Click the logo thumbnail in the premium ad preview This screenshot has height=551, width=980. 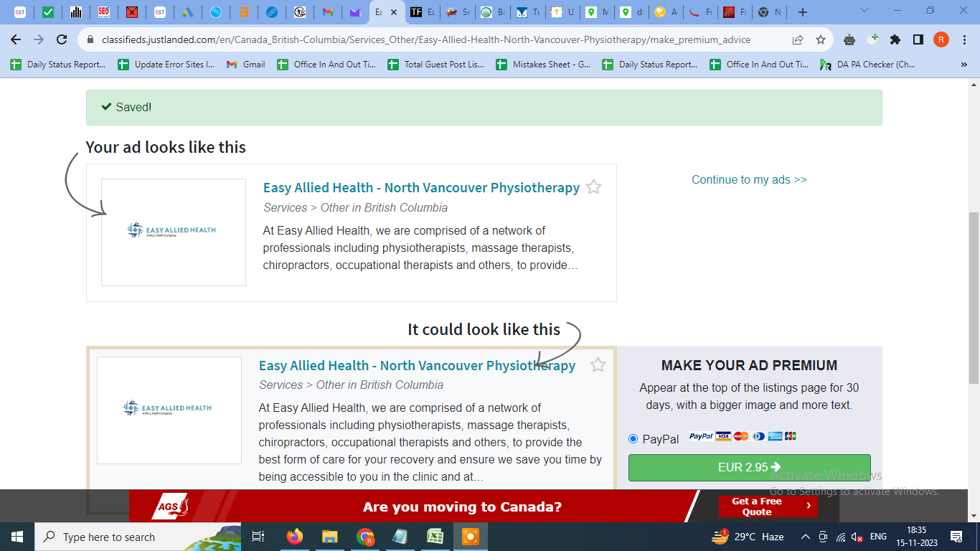click(169, 410)
